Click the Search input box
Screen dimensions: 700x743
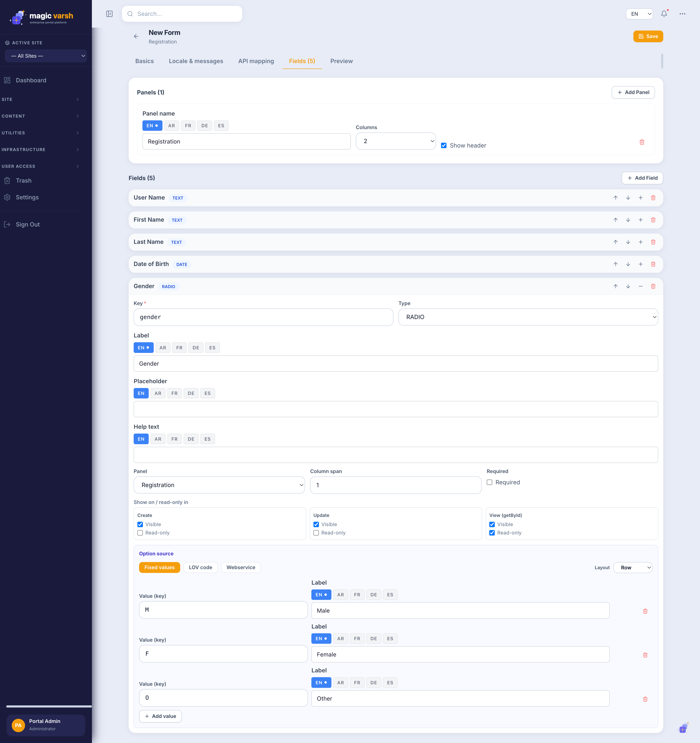pos(182,14)
